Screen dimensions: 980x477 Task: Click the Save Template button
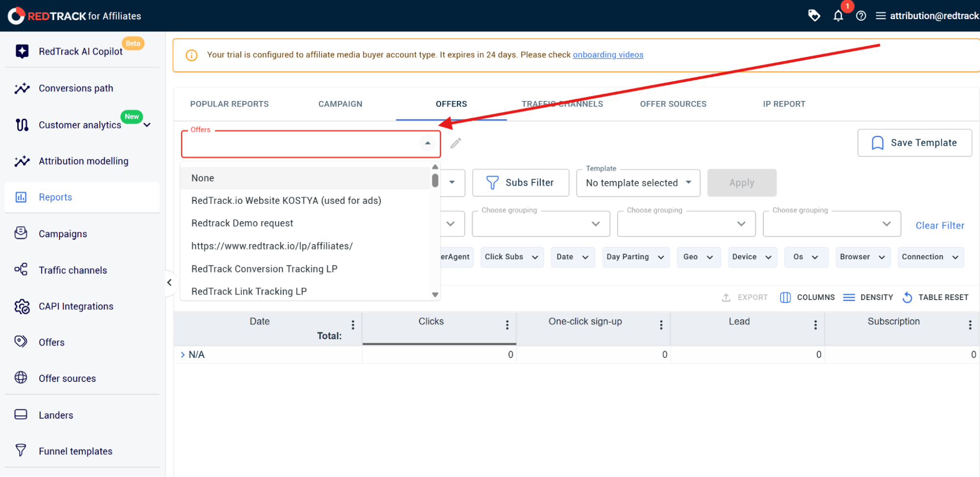915,143
